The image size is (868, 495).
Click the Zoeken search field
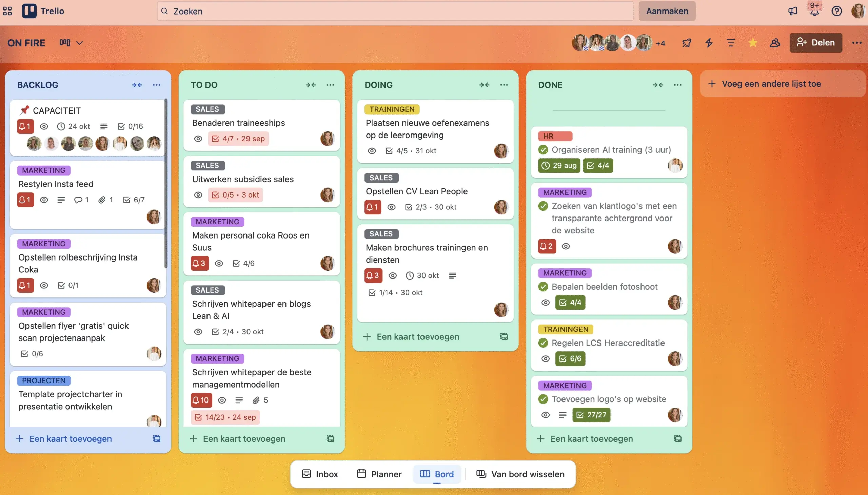[395, 11]
